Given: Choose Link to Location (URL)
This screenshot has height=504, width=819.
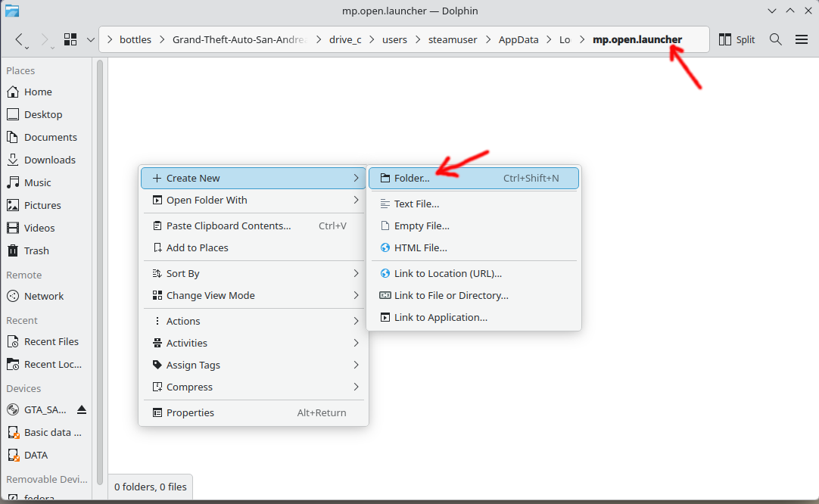Looking at the screenshot, I should [474, 274].
